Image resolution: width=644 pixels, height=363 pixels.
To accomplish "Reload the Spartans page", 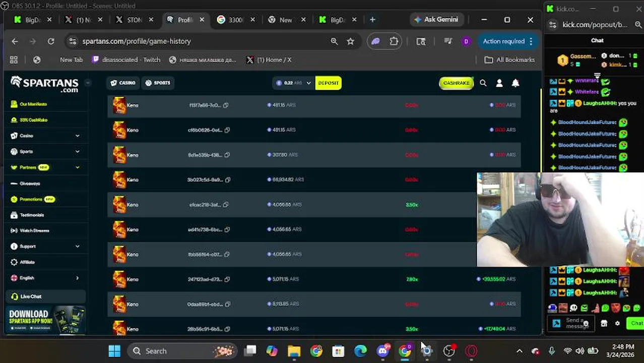I will pos(51,41).
